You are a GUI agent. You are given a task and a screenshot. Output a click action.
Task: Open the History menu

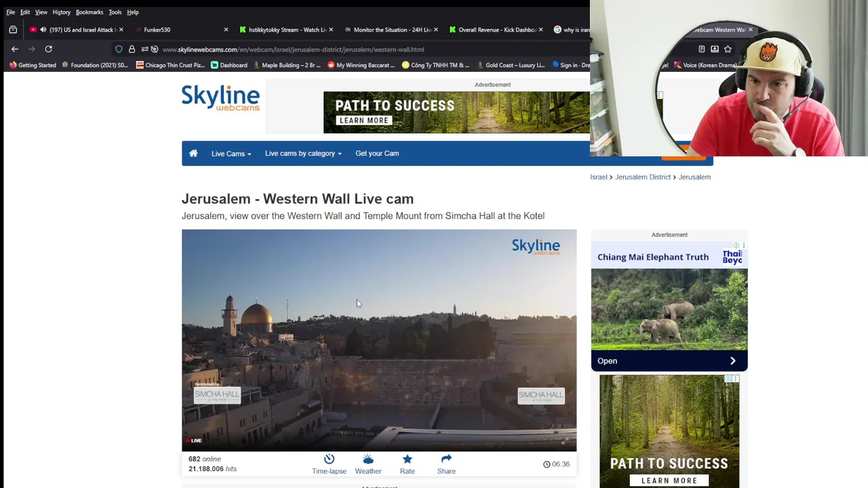62,12
